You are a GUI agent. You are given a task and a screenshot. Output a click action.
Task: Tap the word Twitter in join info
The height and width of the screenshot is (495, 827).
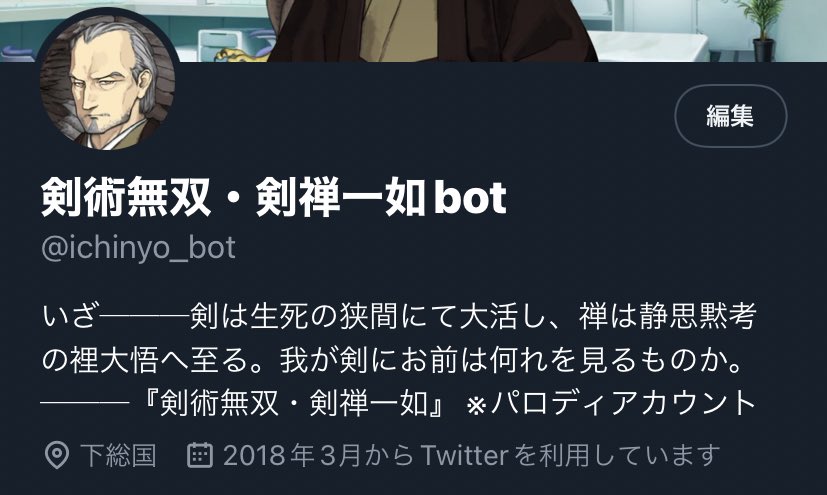(464, 455)
